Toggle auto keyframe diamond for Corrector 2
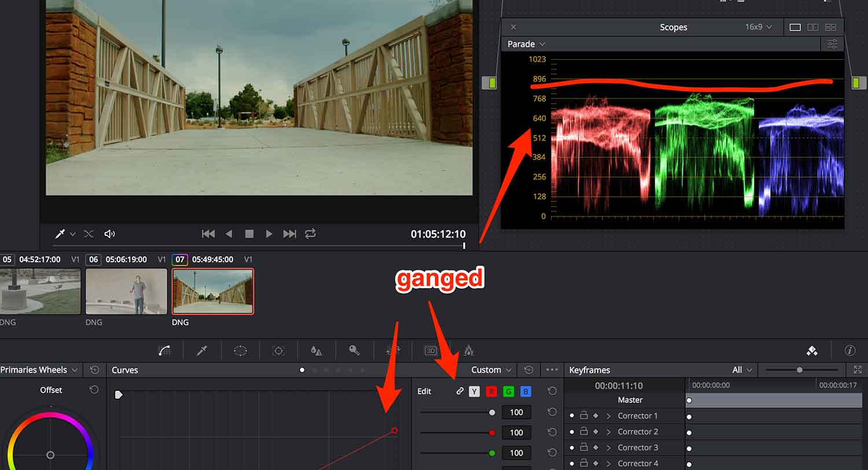 tap(595, 432)
